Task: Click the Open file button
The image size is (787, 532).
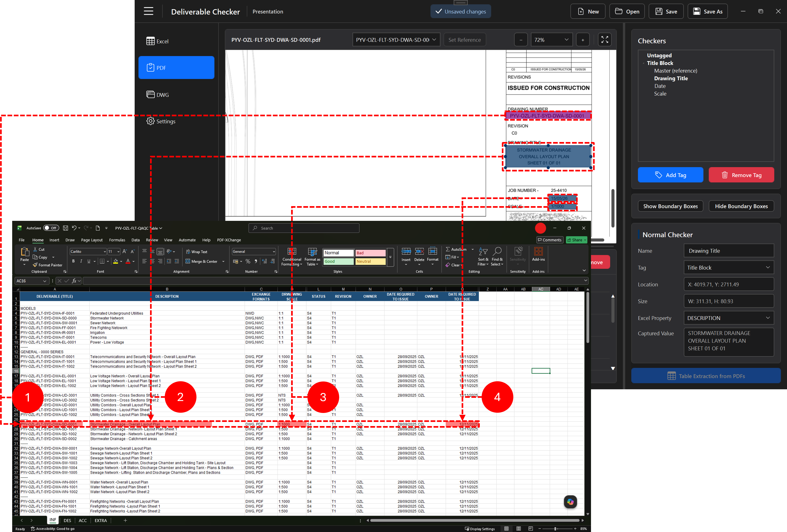Action: click(627, 11)
